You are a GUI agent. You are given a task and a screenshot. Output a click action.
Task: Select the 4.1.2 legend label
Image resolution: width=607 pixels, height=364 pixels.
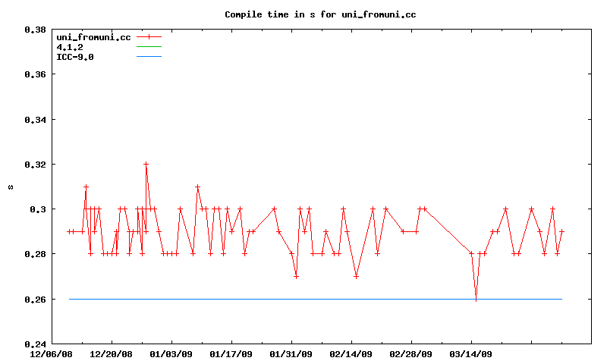point(70,47)
